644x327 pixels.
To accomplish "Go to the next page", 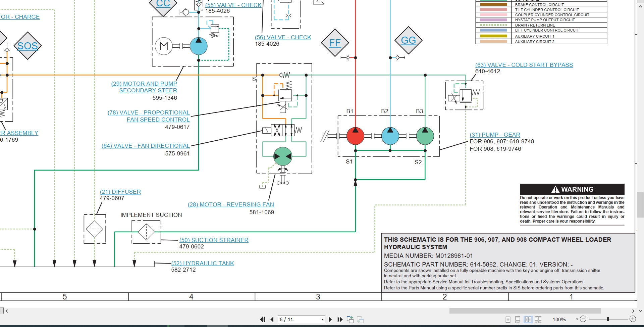I will [x=330, y=320].
